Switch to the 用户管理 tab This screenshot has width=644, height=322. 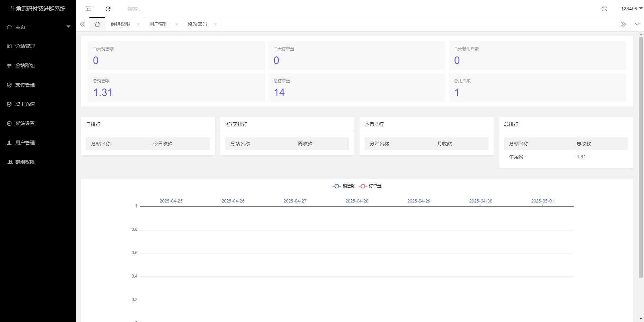[x=159, y=24]
